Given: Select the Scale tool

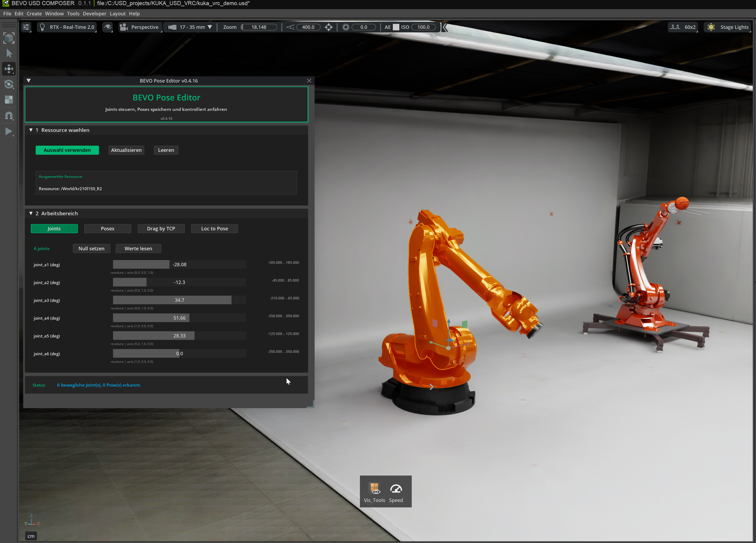Looking at the screenshot, I should point(9,100).
